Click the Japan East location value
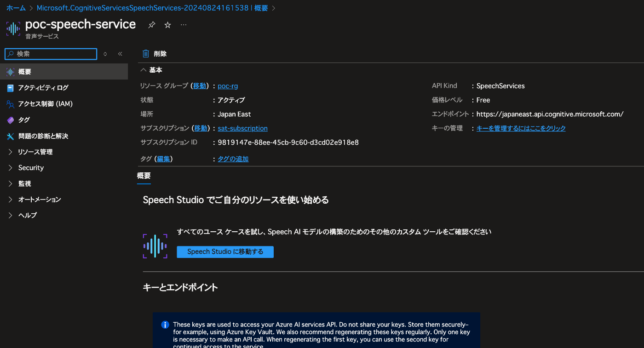 [x=234, y=114]
